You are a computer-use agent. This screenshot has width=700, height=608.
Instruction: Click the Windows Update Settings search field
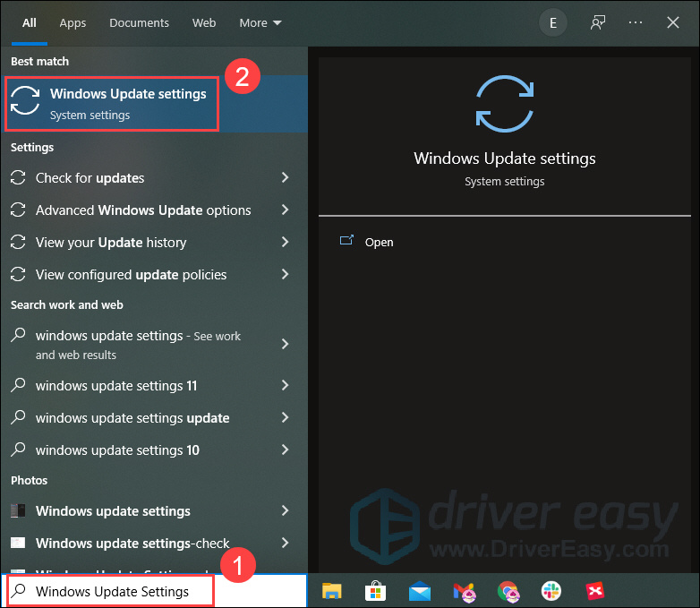[155, 591]
